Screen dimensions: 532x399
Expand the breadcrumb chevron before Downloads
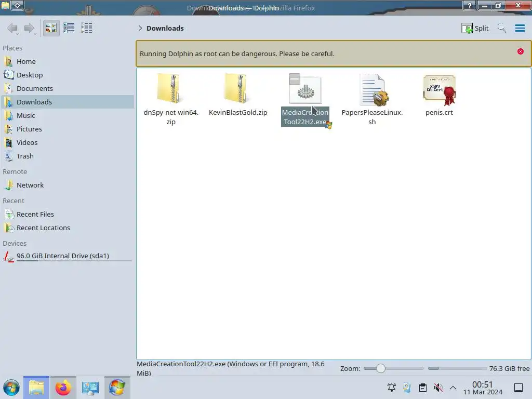[140, 28]
